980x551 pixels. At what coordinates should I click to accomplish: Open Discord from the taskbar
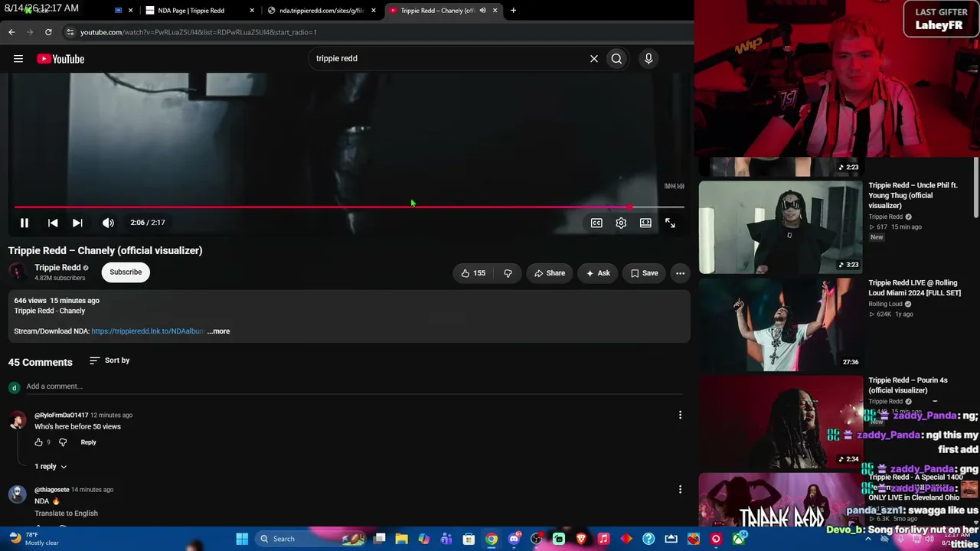pos(514,539)
